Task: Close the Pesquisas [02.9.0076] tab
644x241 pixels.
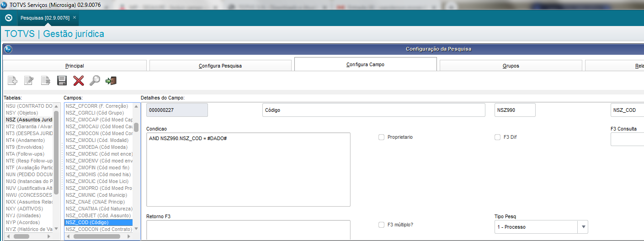Action: click(x=75, y=17)
